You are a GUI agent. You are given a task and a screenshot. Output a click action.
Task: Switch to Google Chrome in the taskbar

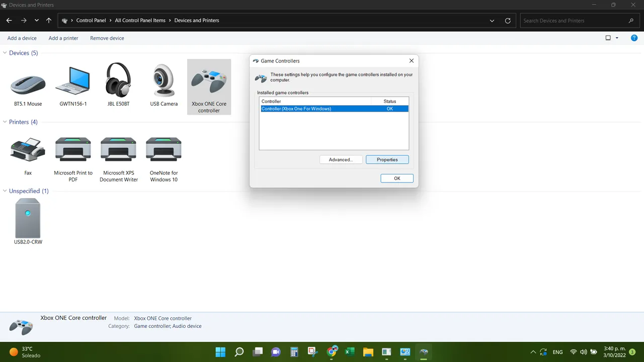pyautogui.click(x=331, y=352)
